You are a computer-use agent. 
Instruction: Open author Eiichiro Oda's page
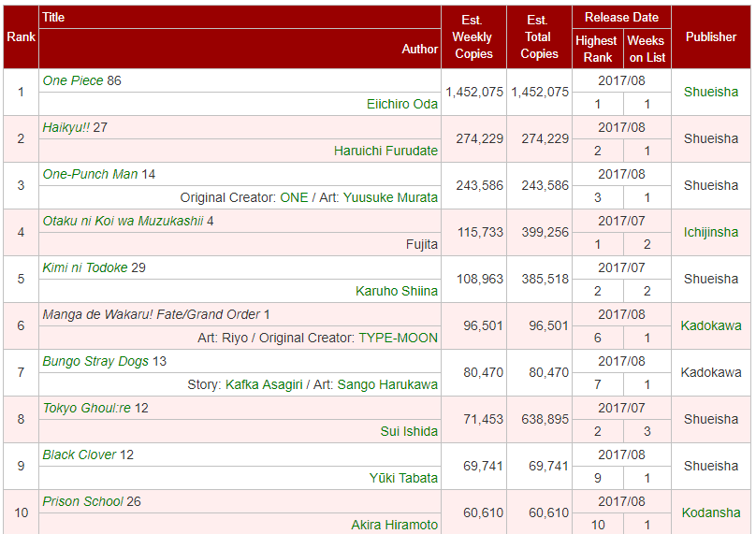pos(402,104)
